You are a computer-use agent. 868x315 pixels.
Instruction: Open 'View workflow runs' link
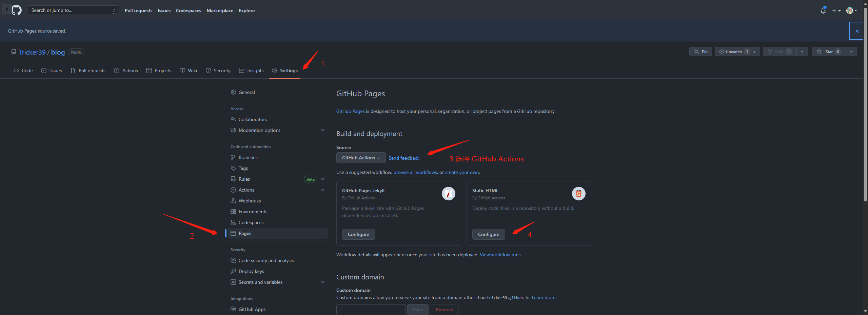click(x=500, y=255)
